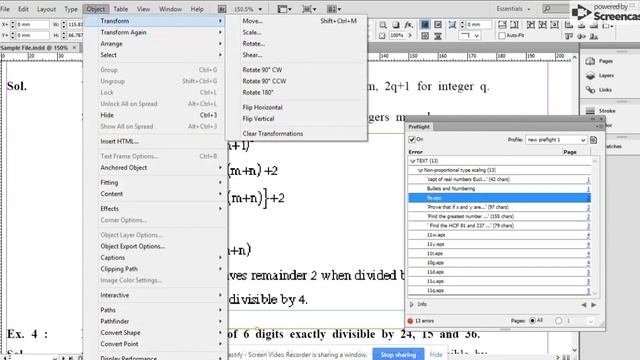Image resolution: width=640 pixels, height=360 pixels.
Task: Click the no text wrap icon
Action: [425, 25]
